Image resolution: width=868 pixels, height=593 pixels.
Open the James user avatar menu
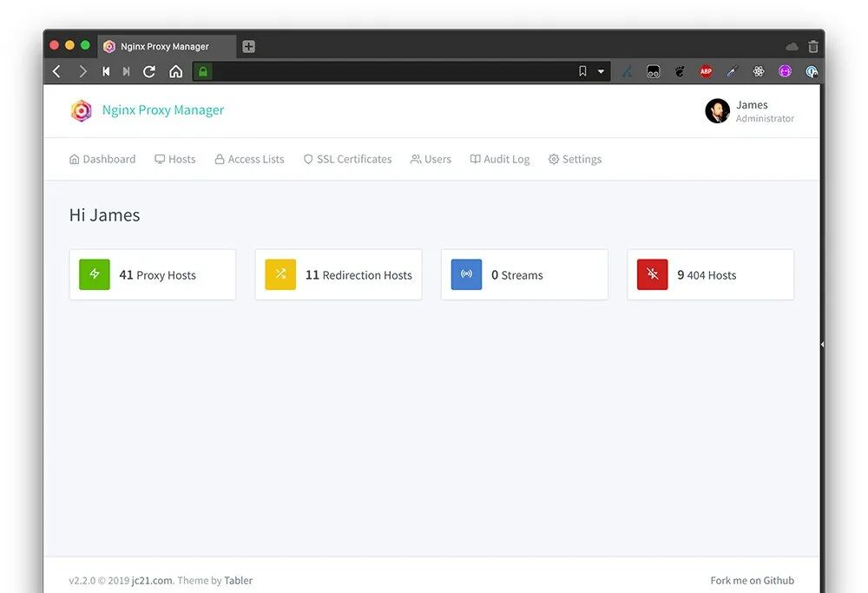click(718, 111)
